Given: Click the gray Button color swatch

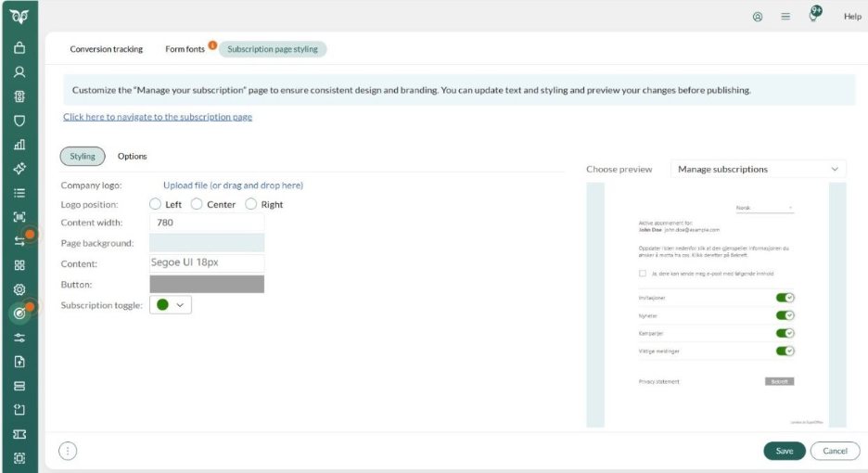Looking at the screenshot, I should point(206,284).
